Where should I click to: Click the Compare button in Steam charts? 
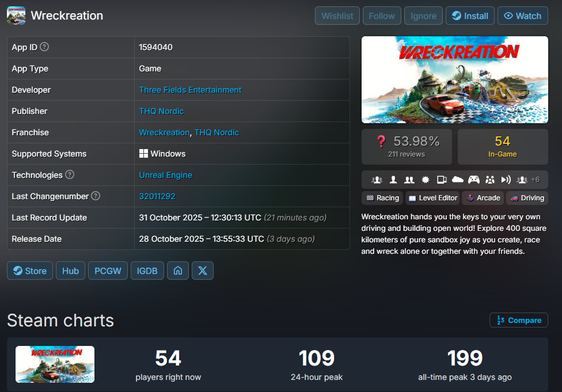(518, 320)
